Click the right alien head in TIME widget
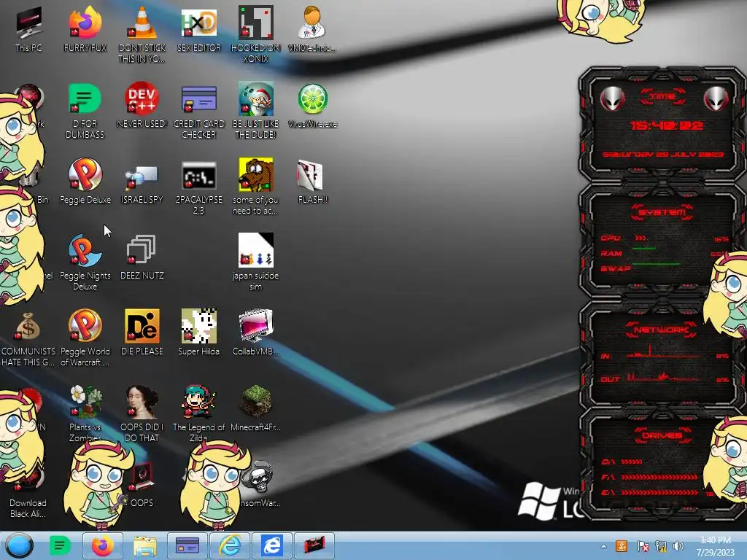Screen dimensions: 747x560 pos(716,99)
